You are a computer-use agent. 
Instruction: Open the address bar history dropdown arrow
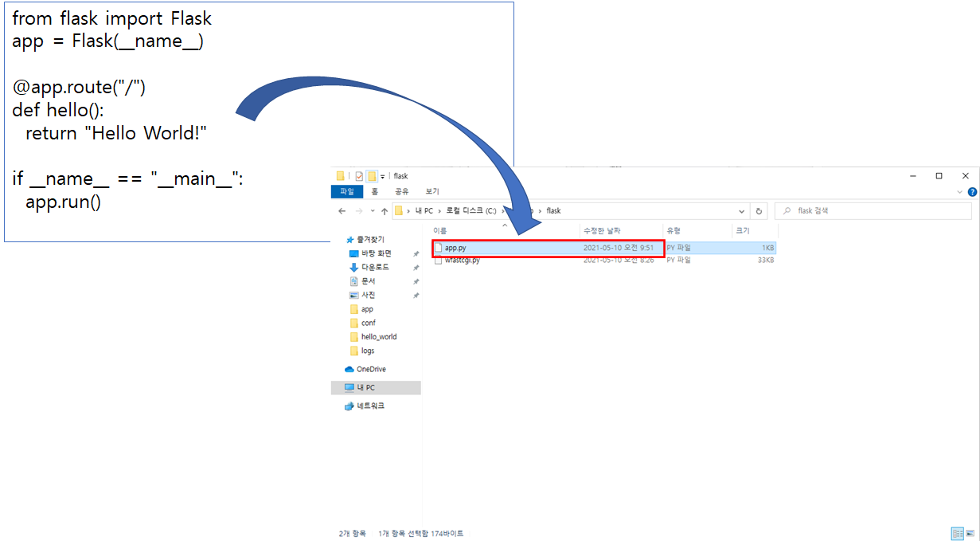click(x=742, y=210)
